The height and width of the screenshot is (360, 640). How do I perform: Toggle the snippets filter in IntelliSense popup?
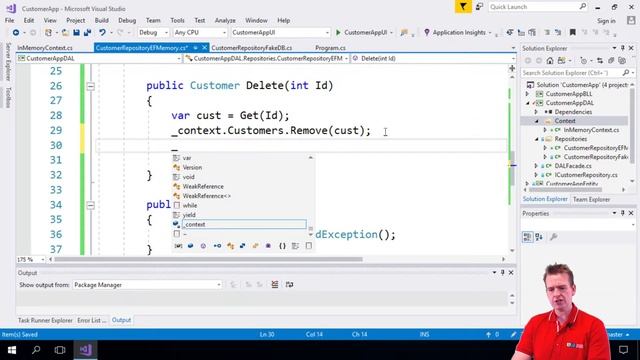coord(309,246)
